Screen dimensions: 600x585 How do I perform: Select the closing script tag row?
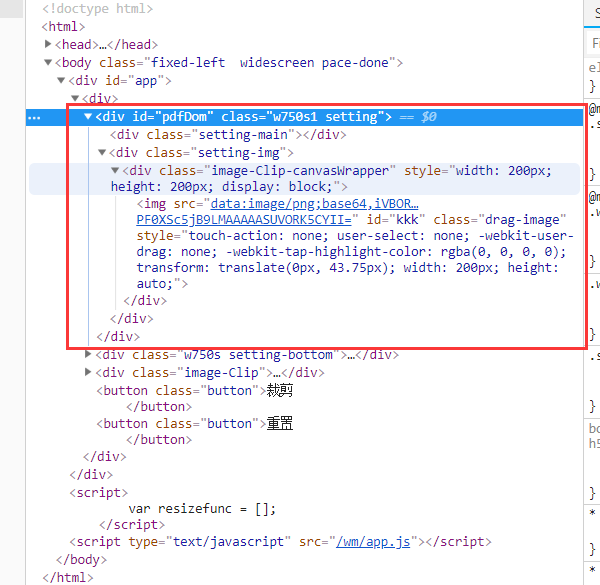coord(132,525)
